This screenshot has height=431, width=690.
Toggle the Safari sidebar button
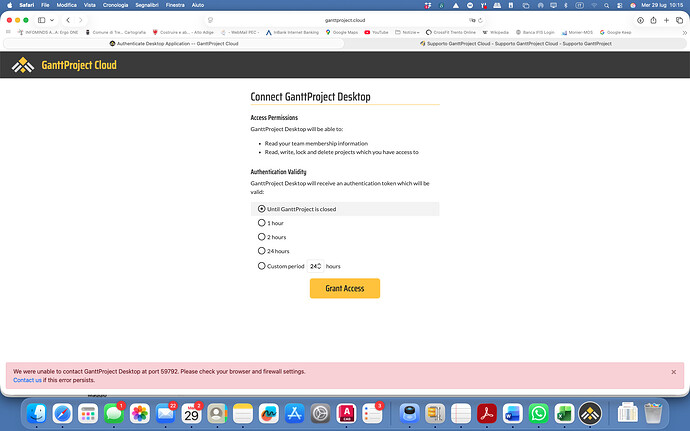point(42,20)
